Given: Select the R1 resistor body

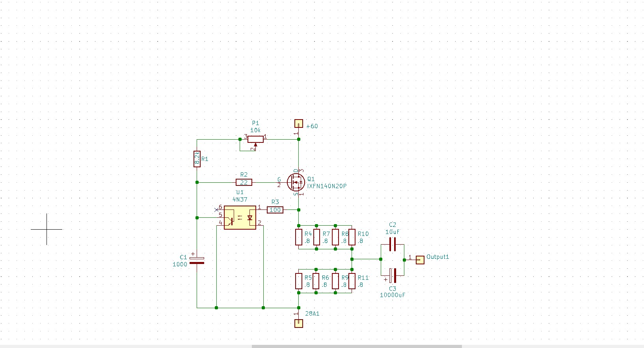Looking at the screenshot, I should click(197, 159).
